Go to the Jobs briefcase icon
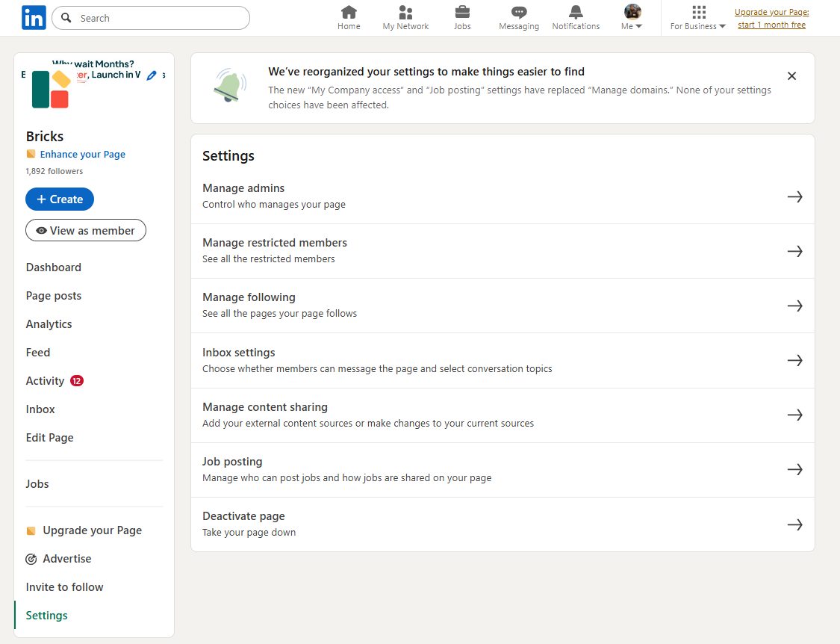The height and width of the screenshot is (644, 840). tap(462, 13)
